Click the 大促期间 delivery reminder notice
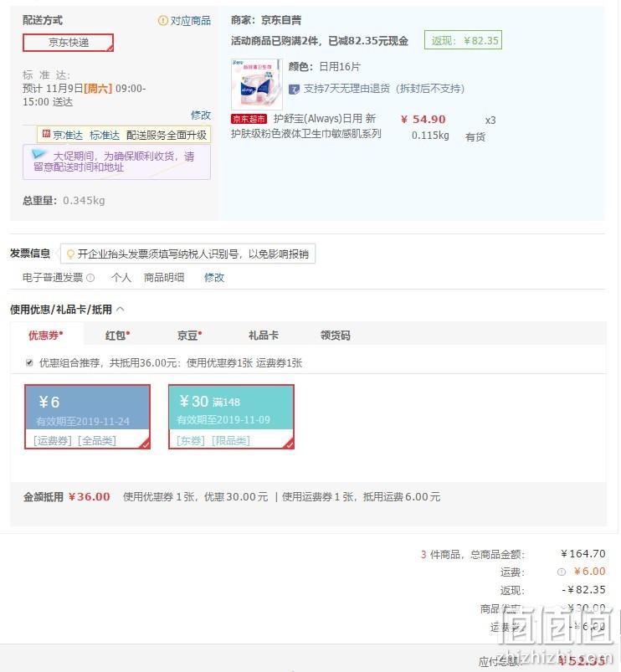 pyautogui.click(x=116, y=162)
